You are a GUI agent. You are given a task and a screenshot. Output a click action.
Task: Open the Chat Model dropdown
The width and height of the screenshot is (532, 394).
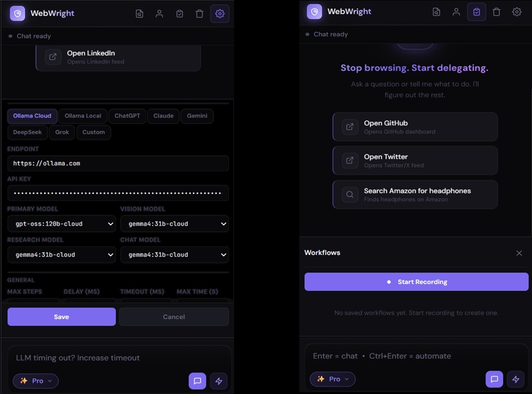174,255
